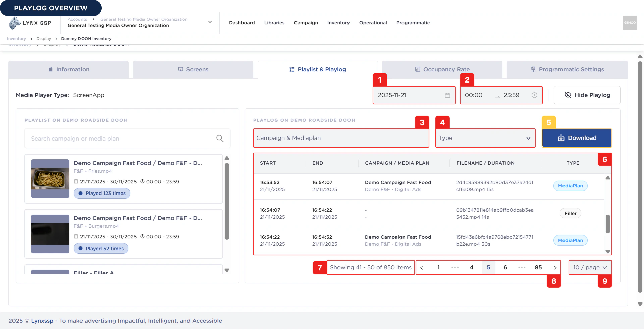Click the FILENAME / DURATION column header
This screenshot has width=644, height=330.
pyautogui.click(x=485, y=163)
